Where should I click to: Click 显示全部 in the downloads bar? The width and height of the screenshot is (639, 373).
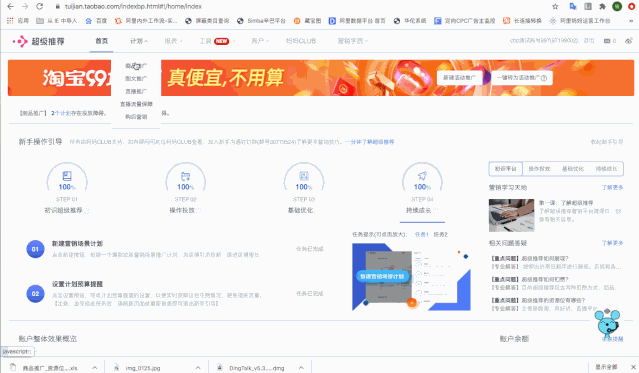(x=606, y=367)
